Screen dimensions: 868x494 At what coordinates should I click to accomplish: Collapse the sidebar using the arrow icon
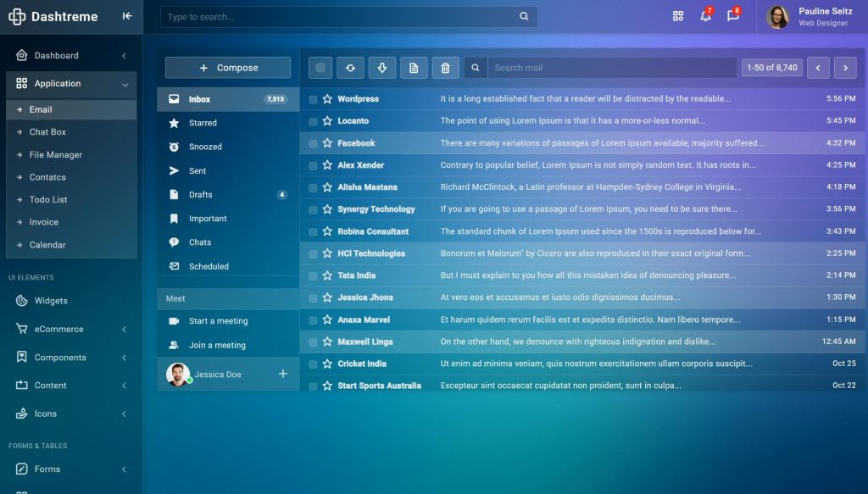(x=127, y=15)
